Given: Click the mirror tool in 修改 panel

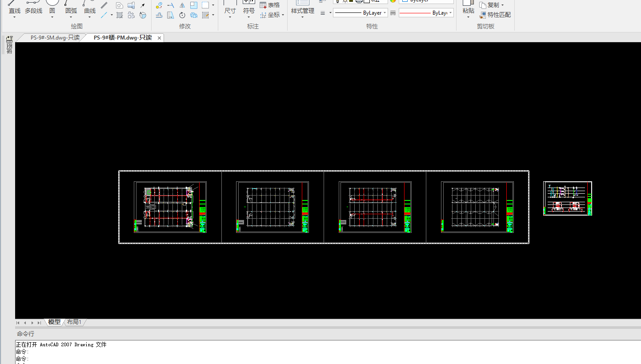Looking at the screenshot, I should pyautogui.click(x=182, y=5).
